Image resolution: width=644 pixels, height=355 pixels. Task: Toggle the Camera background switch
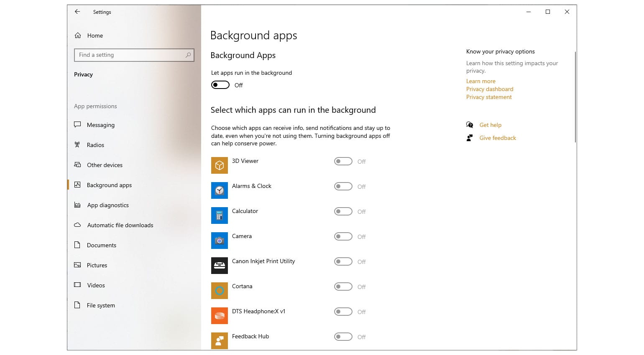[x=343, y=236]
